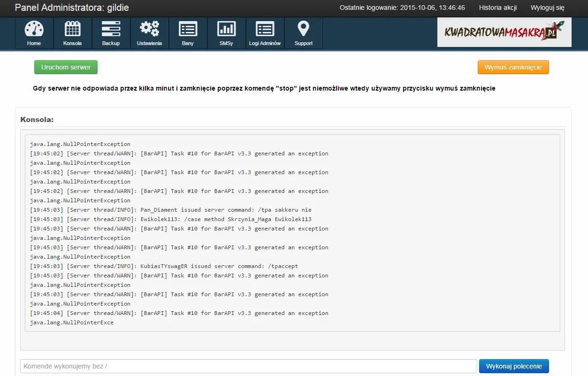This screenshot has height=376, width=588.
Task: Open Historia akcji link
Action: [x=498, y=8]
